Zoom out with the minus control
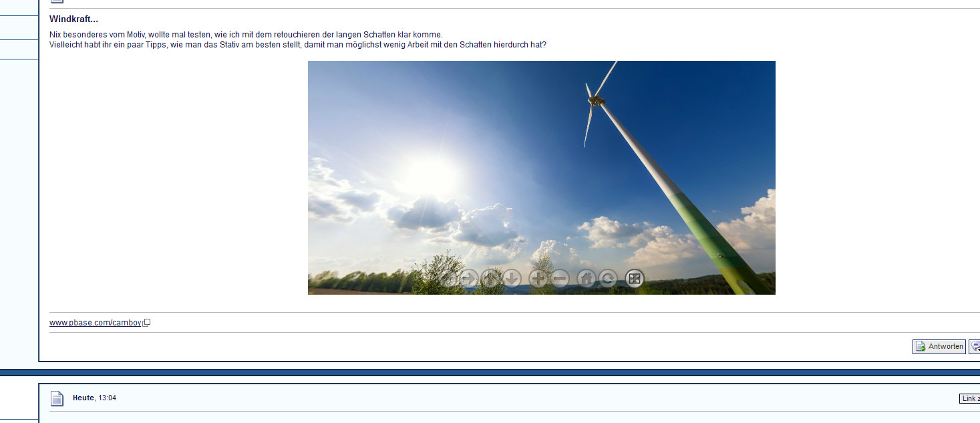This screenshot has width=980, height=423. coord(560,279)
